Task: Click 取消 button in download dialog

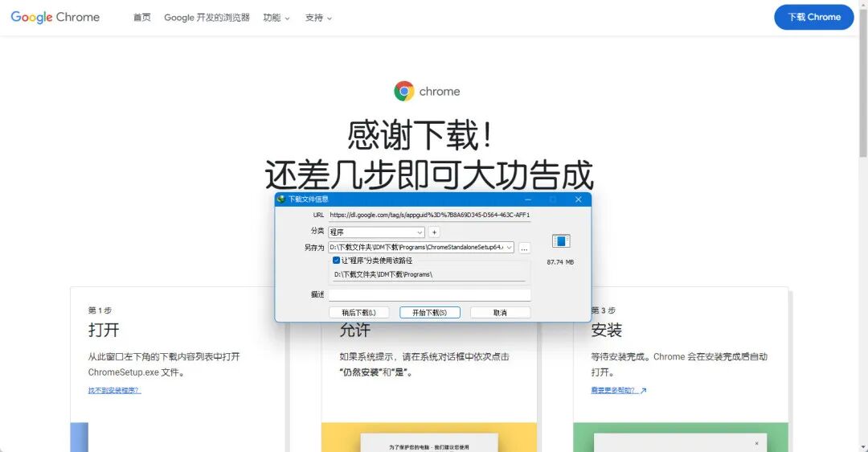Action: click(501, 312)
